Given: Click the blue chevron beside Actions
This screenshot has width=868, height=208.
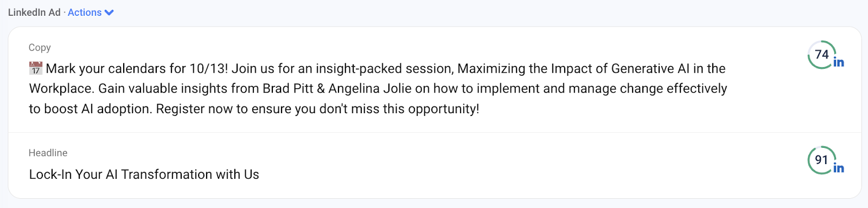Looking at the screenshot, I should coord(109,12).
